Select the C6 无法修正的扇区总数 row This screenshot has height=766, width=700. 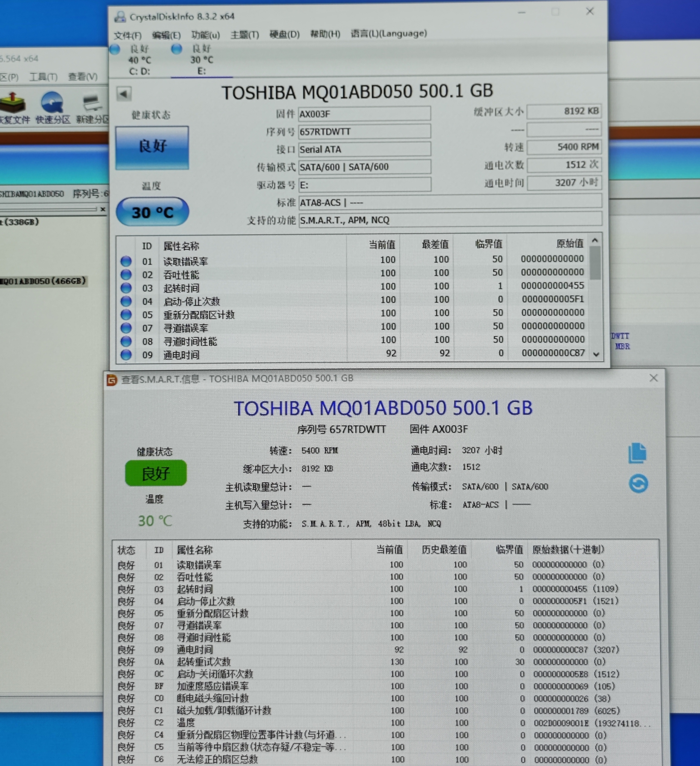pyautogui.click(x=386, y=759)
